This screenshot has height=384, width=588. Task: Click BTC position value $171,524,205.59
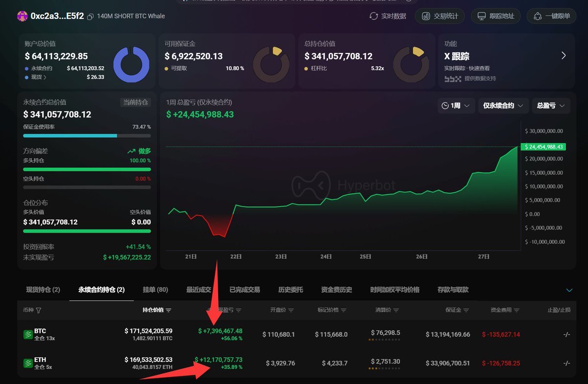tap(148, 331)
